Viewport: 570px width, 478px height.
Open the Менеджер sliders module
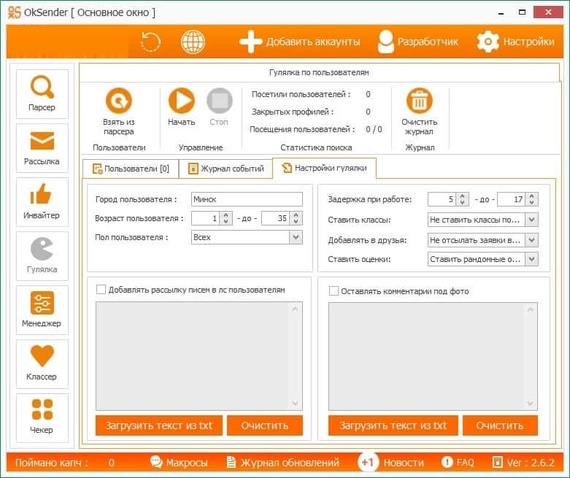pyautogui.click(x=42, y=310)
